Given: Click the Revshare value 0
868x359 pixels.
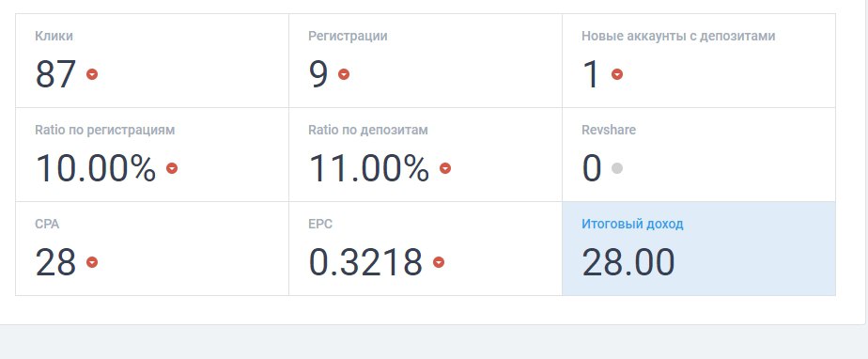Looking at the screenshot, I should tap(592, 168).
